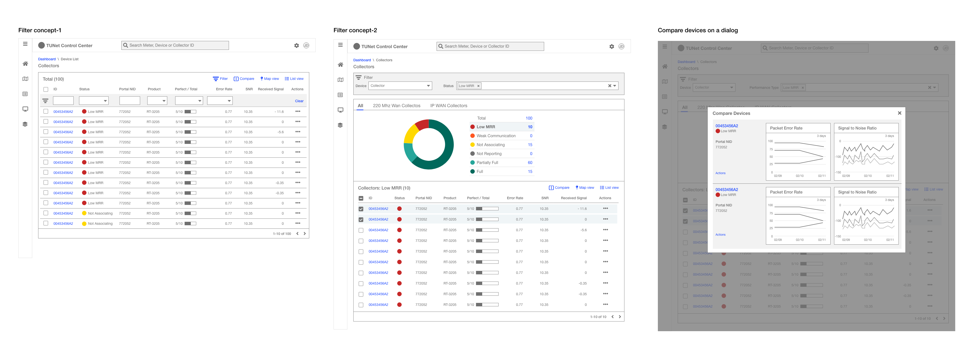Click Compare in concept-2 collectors toolbar

559,188
